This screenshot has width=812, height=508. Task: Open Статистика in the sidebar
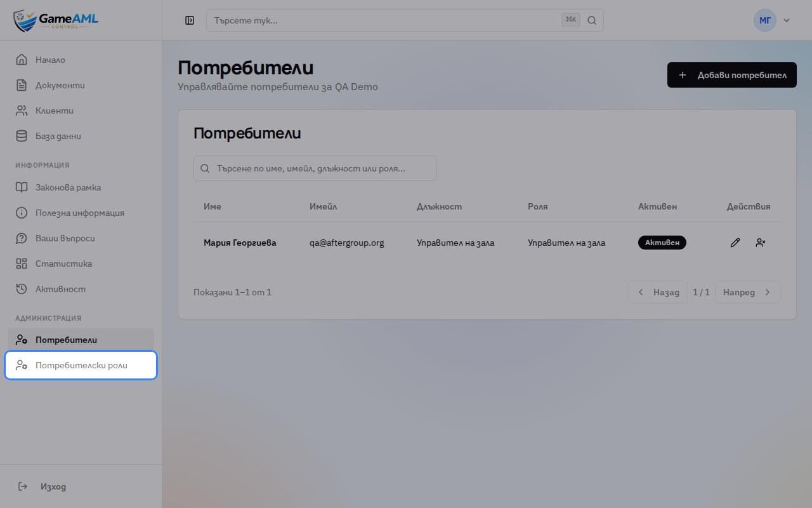81,264
